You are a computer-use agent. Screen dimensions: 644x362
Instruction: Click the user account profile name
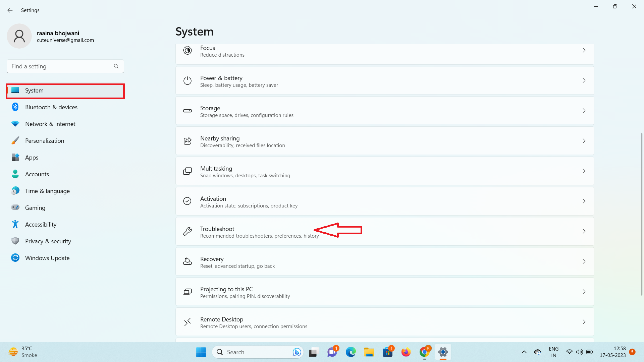pos(58,33)
